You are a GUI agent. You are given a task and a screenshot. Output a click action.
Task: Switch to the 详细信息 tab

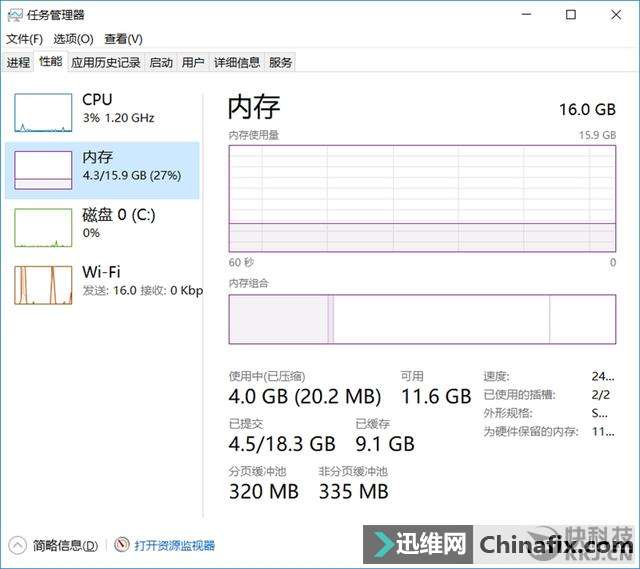pos(237,62)
